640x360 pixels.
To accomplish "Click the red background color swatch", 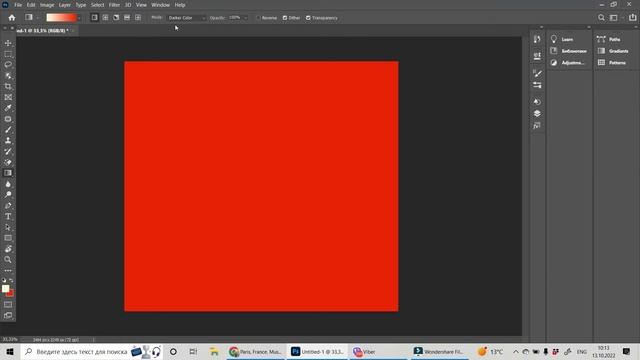I will (x=11, y=293).
